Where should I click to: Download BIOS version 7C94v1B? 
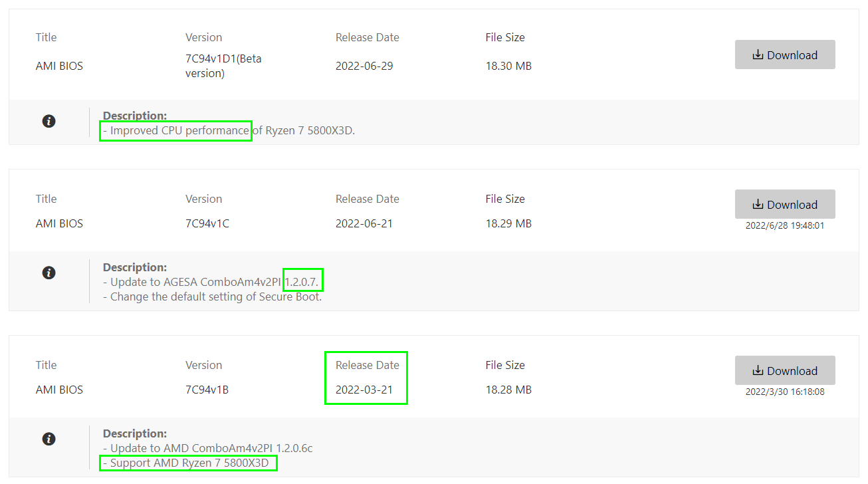tap(784, 371)
